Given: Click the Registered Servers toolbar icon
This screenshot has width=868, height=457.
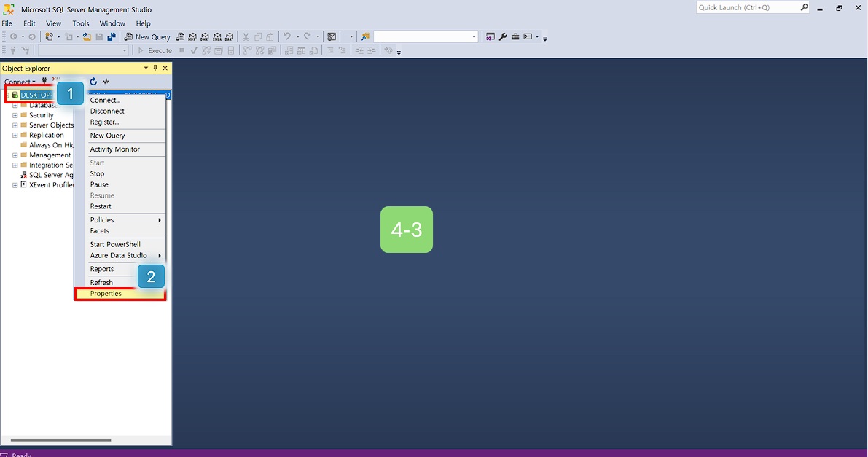Looking at the screenshot, I should pos(490,36).
